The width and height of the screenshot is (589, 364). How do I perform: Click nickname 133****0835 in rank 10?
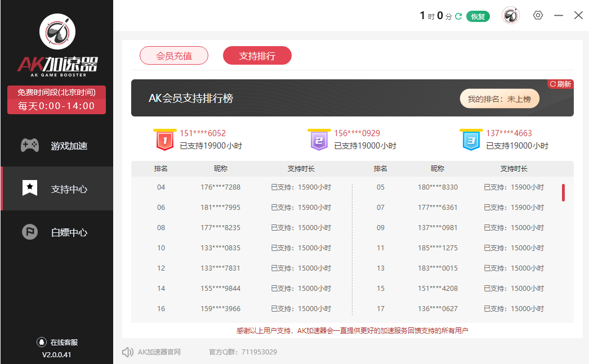tap(221, 248)
